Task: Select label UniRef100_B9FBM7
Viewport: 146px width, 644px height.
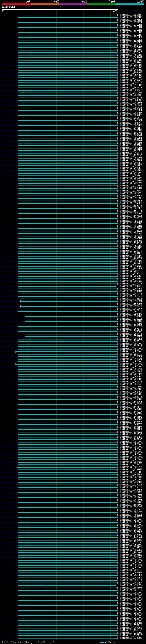Action: tap(131, 85)
